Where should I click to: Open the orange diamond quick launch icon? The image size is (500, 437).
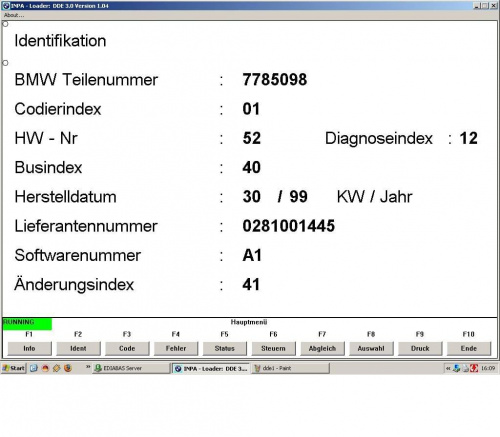[x=57, y=368]
